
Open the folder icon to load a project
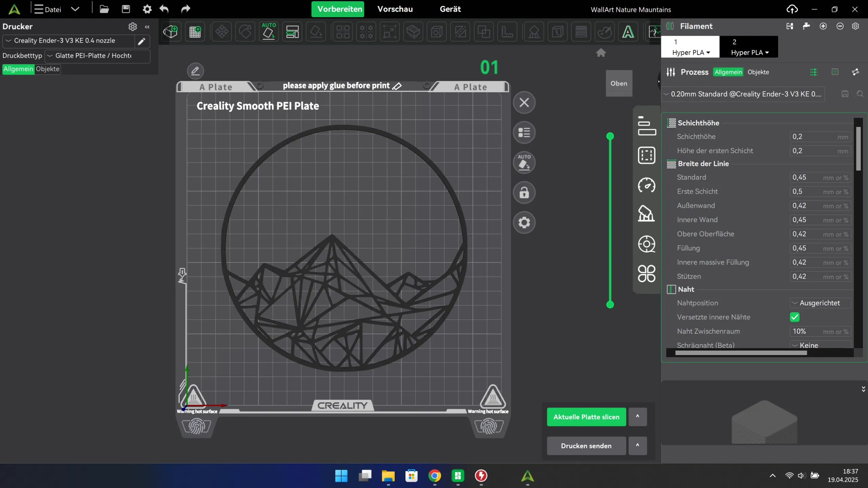tap(104, 9)
